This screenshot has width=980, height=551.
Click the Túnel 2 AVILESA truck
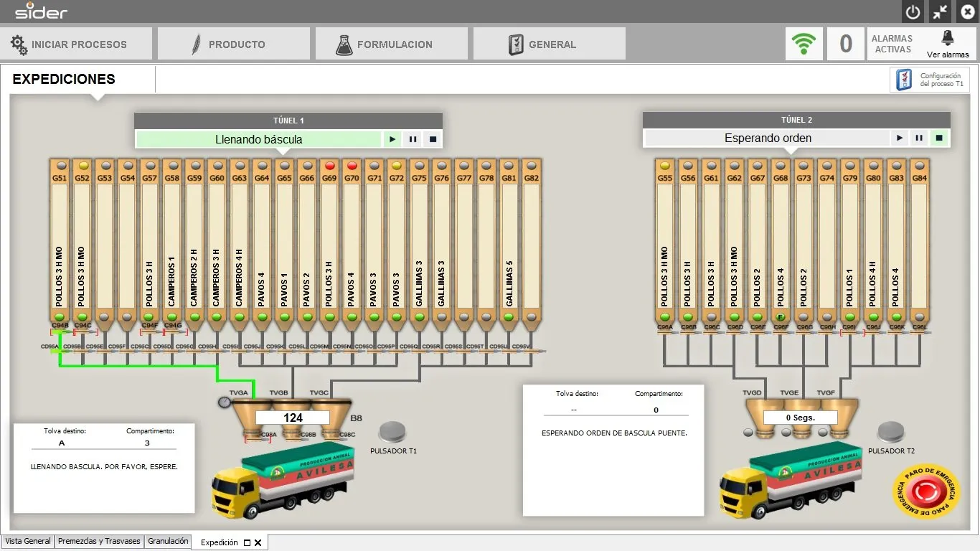coord(791,481)
